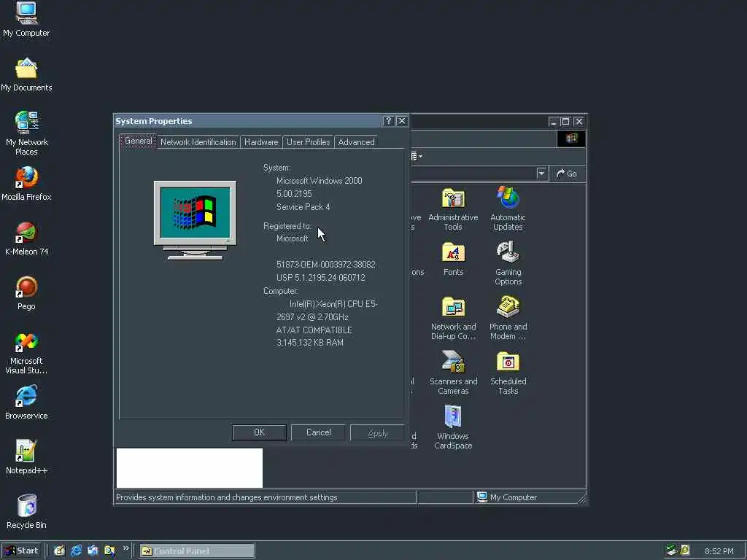This screenshot has width=747, height=560.
Task: Switch to the Advanced tab
Action: click(356, 142)
